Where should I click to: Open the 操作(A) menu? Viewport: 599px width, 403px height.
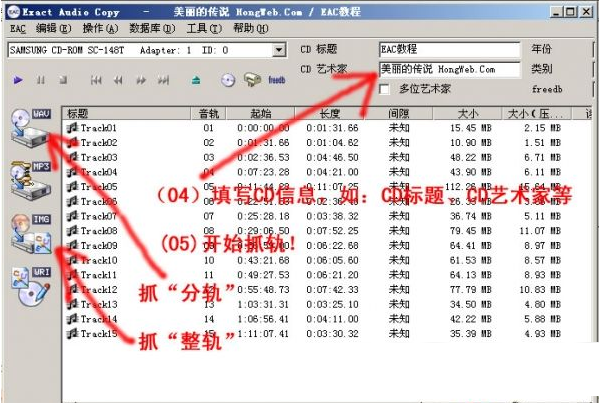coord(100,29)
